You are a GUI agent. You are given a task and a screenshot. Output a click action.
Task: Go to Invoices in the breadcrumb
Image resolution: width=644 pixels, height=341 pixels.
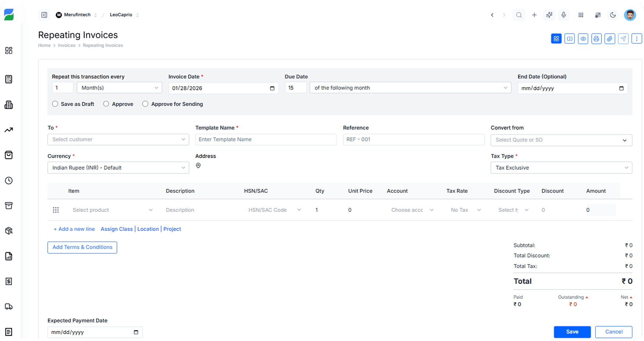[x=66, y=45]
